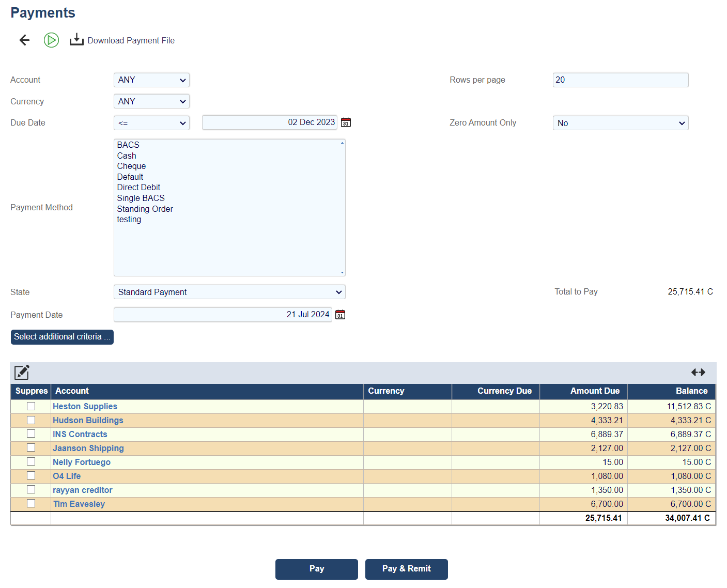
Task: Click the edit grid pencil icon
Action: point(22,373)
